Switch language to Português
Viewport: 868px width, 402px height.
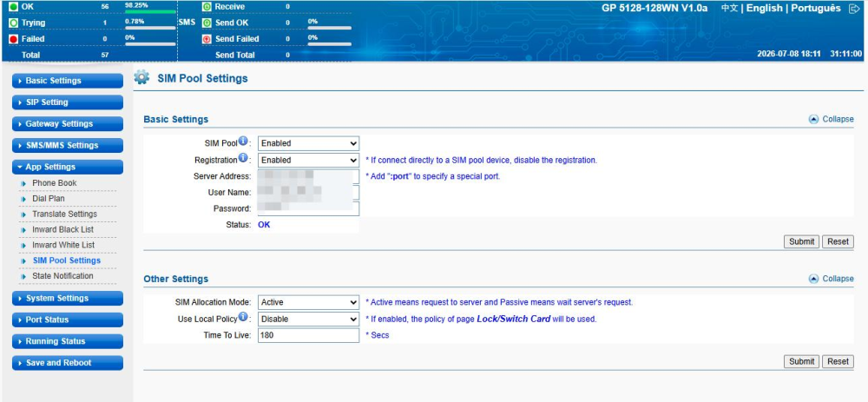(816, 9)
